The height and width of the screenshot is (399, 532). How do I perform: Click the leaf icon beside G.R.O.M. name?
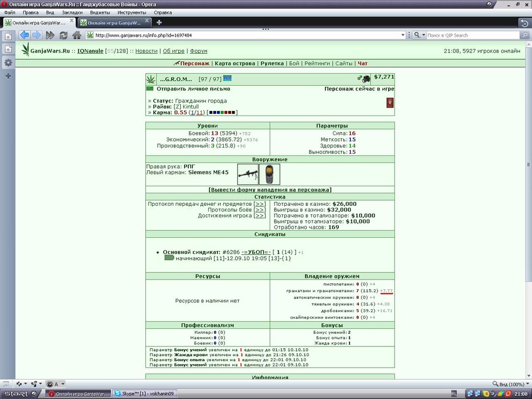pyautogui.click(x=150, y=79)
